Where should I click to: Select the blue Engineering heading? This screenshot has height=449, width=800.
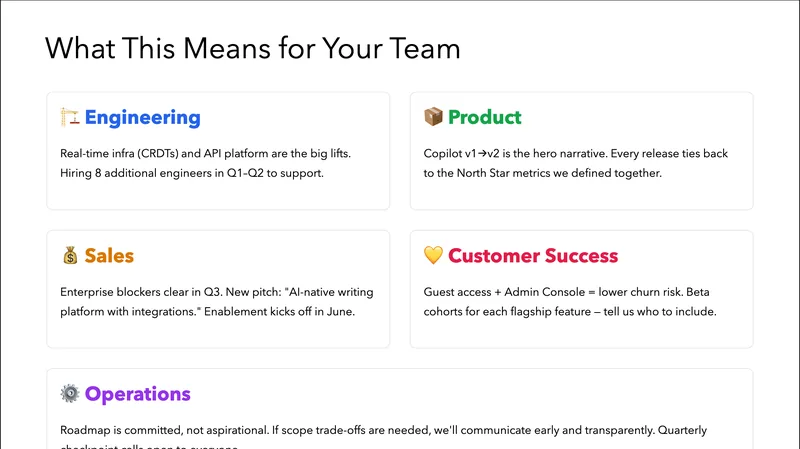pos(142,118)
